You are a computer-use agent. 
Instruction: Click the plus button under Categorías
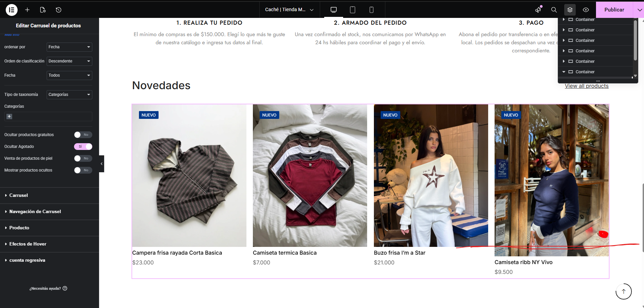[9, 117]
